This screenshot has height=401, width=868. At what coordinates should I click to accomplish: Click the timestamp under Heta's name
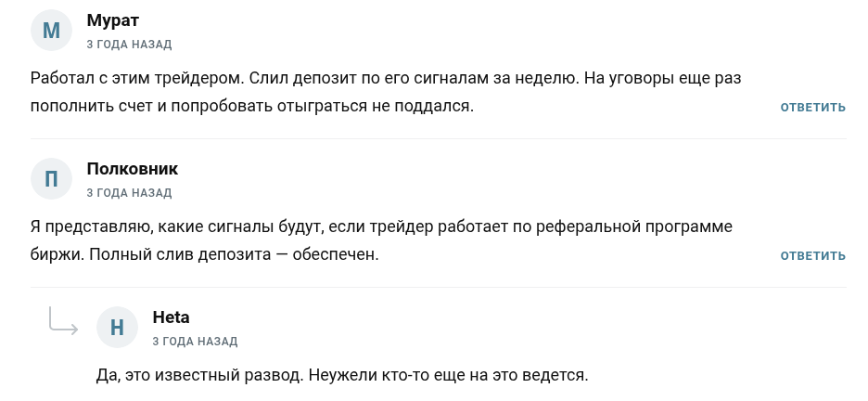point(195,342)
